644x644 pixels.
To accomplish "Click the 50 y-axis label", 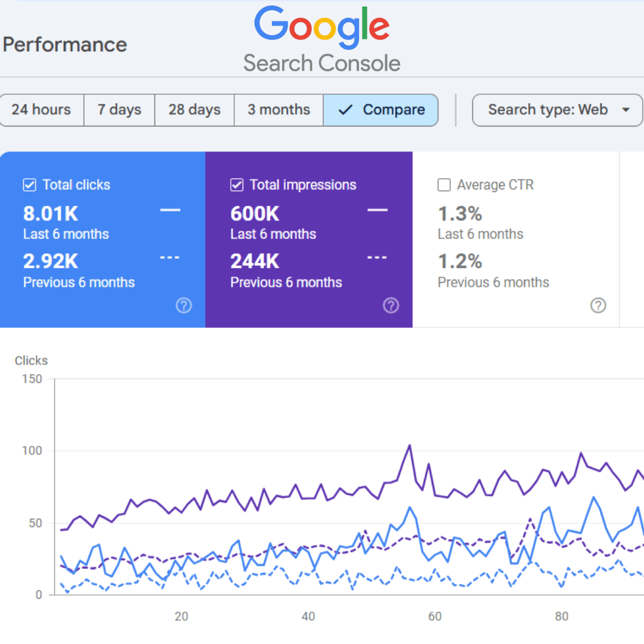I will (35, 523).
